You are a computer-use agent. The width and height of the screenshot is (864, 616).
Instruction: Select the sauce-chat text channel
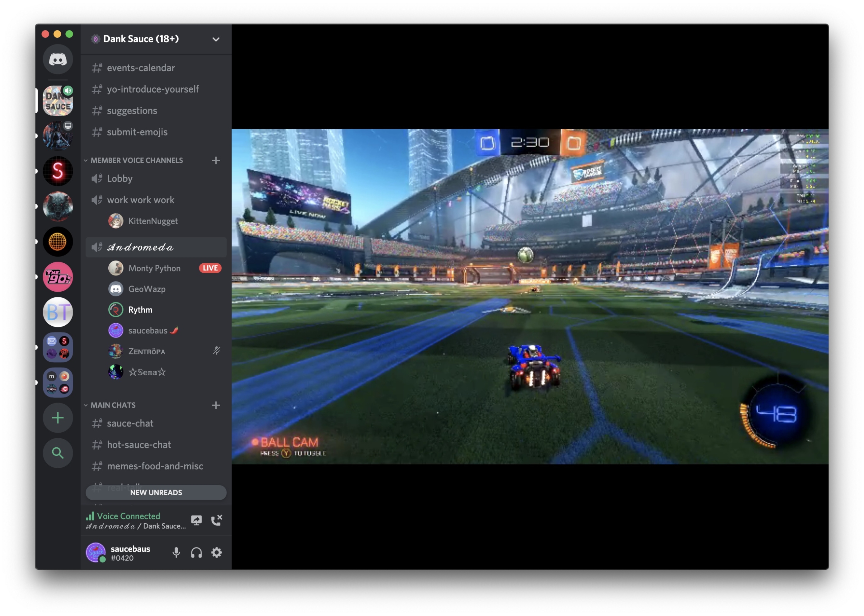(x=130, y=423)
